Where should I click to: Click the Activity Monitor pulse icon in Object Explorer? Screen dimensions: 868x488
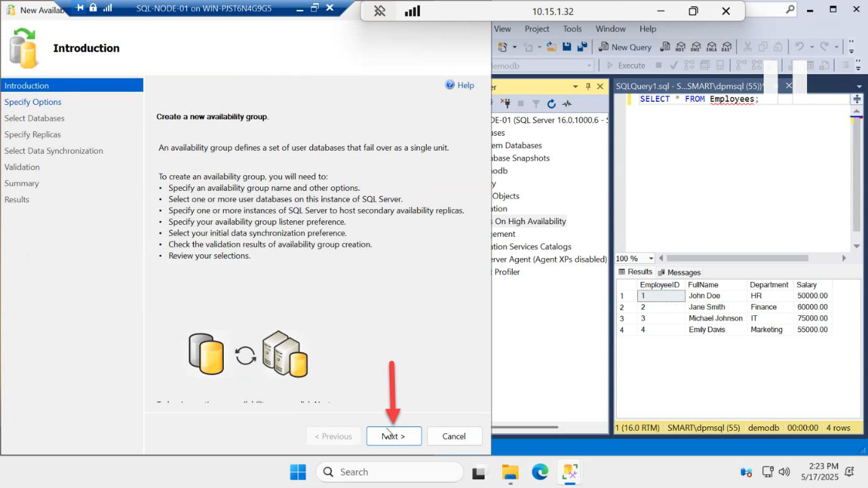click(567, 104)
